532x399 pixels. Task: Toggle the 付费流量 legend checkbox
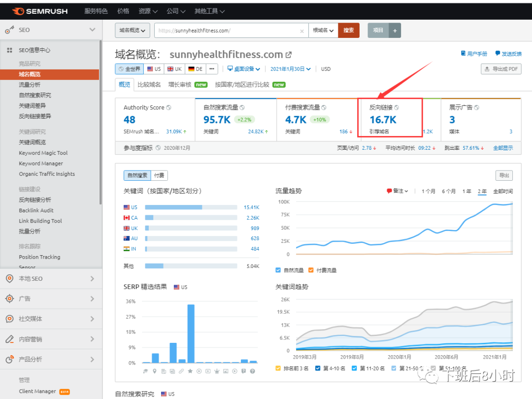point(311,270)
